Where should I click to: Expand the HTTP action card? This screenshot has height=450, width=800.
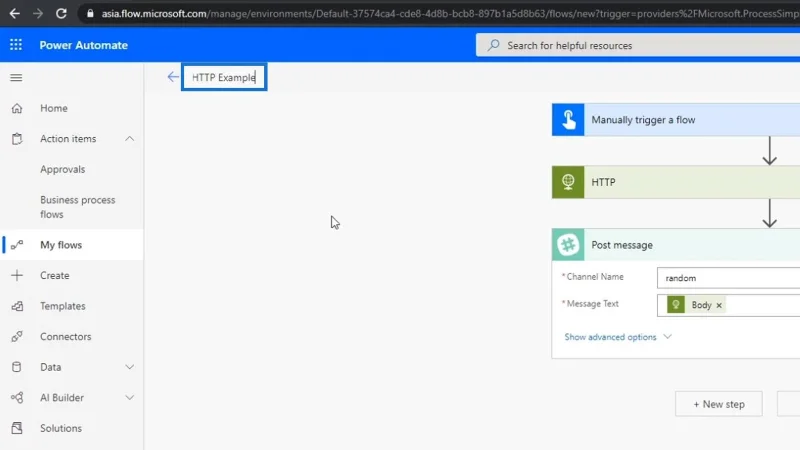coord(676,182)
